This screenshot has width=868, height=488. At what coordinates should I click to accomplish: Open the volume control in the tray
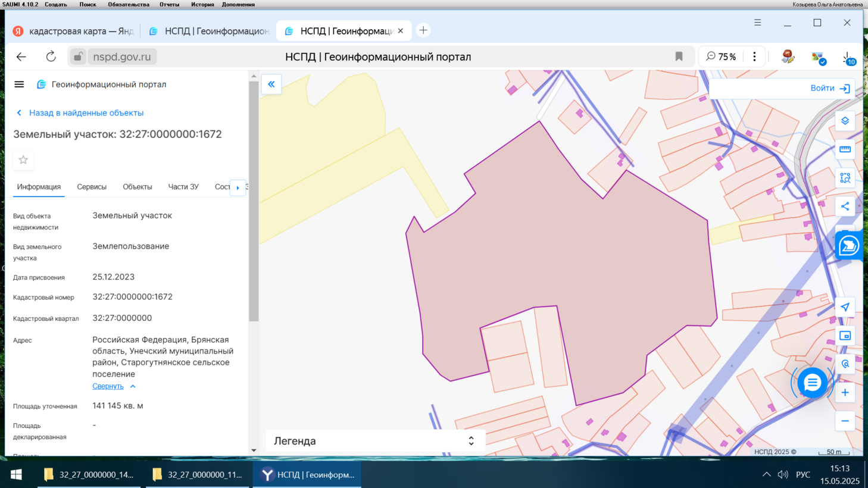tap(783, 474)
